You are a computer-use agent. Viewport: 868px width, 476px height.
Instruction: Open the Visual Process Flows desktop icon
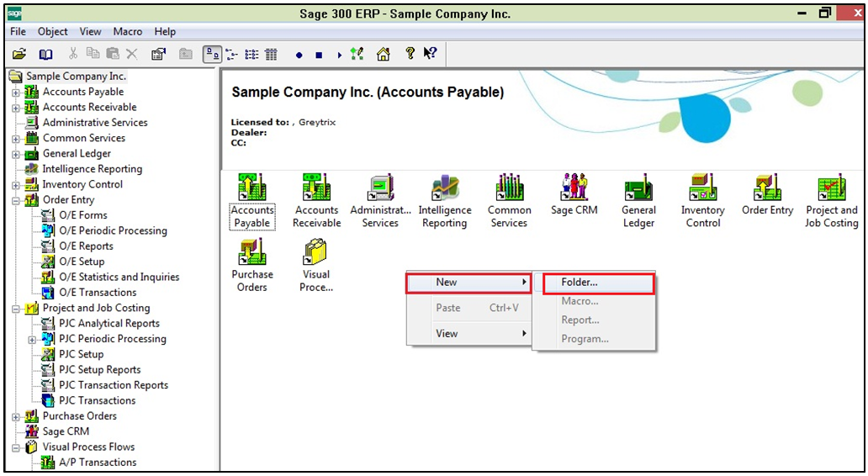[x=316, y=266]
